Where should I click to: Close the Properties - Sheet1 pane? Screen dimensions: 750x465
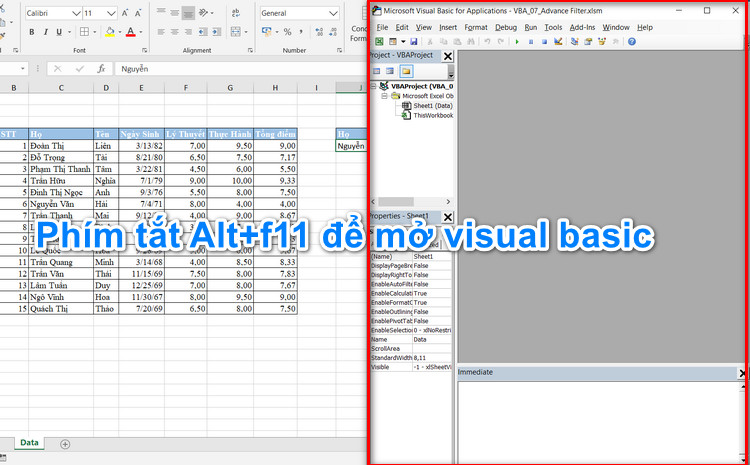[x=448, y=217]
